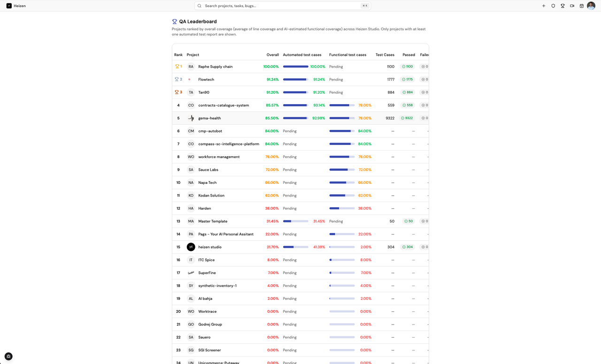Open the calendar icon in top bar
Screen dimensions: 601x364
pyautogui.click(x=581, y=6)
